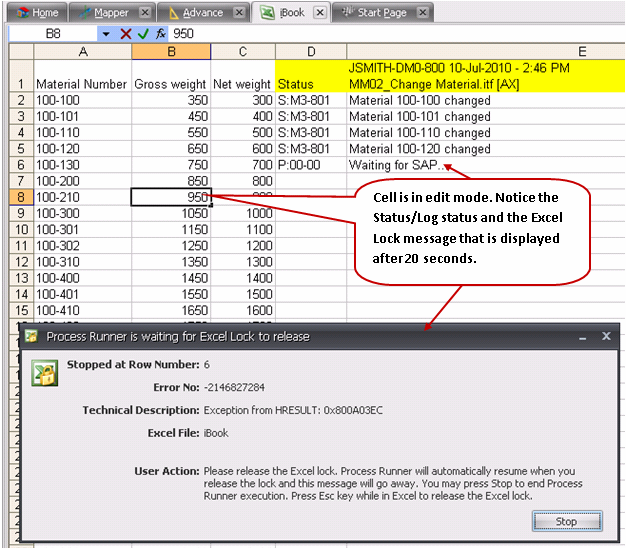The image size is (627, 548).
Task: Click the red cancel X in formula bar
Action: click(x=126, y=33)
